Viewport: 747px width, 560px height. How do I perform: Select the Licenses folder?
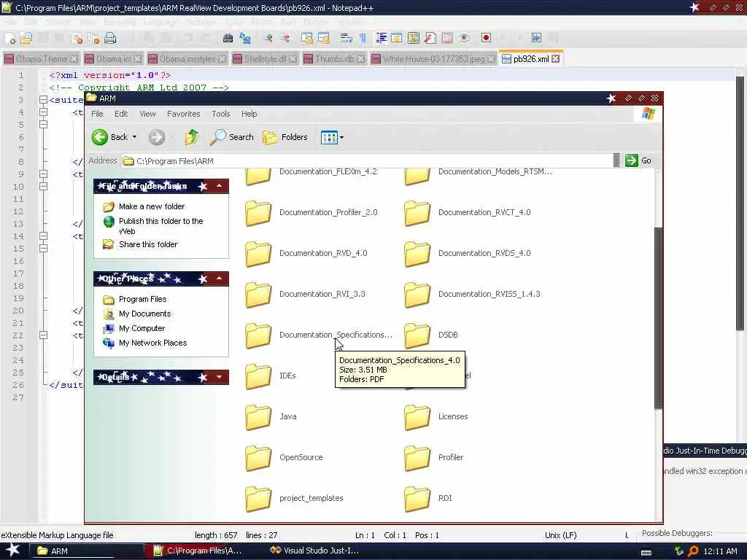tap(436, 416)
